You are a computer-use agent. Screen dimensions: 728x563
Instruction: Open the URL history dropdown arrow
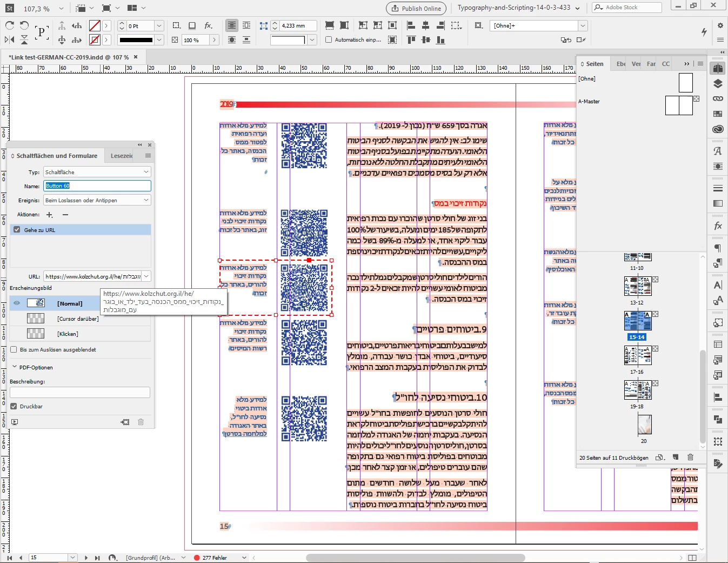(146, 276)
